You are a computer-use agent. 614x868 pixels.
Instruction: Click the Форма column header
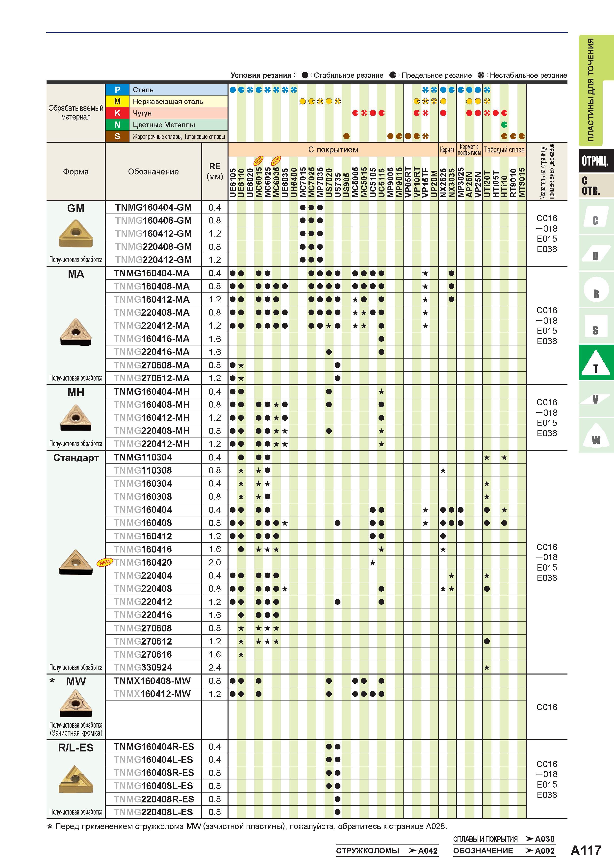[x=76, y=172]
